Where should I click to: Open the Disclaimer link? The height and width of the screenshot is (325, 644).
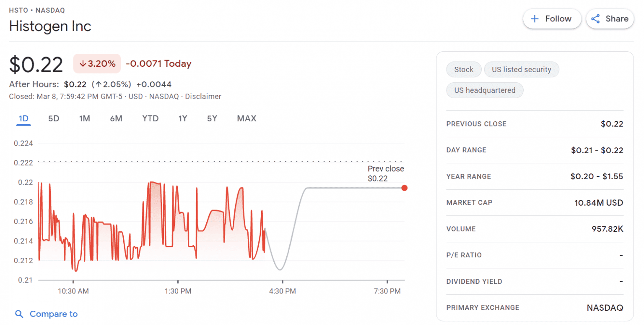tap(204, 96)
